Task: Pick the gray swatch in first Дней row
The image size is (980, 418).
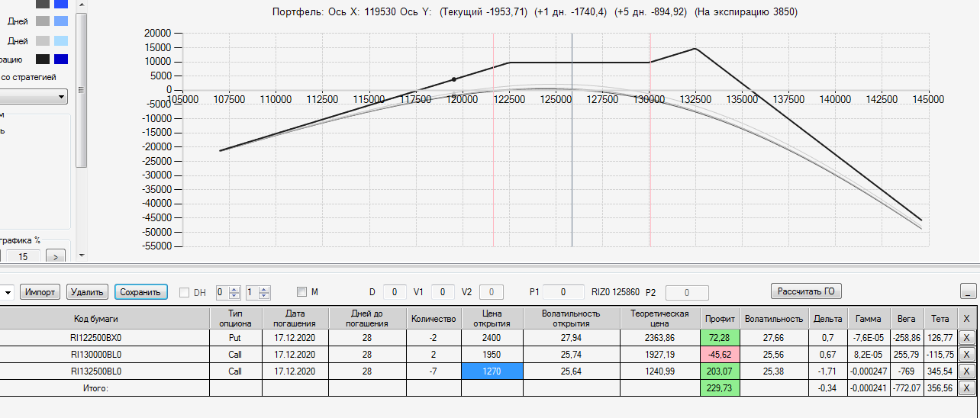Action: tap(43, 21)
